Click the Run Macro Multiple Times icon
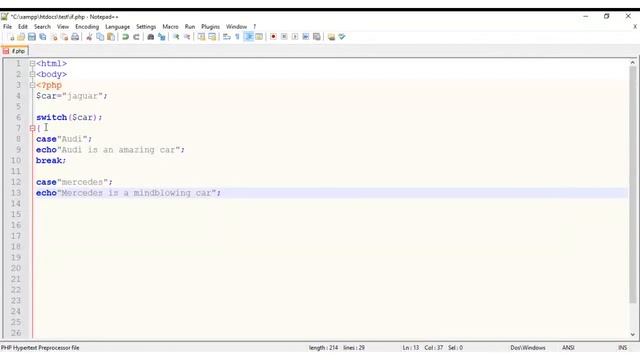This screenshot has width=640, height=360. [x=306, y=37]
